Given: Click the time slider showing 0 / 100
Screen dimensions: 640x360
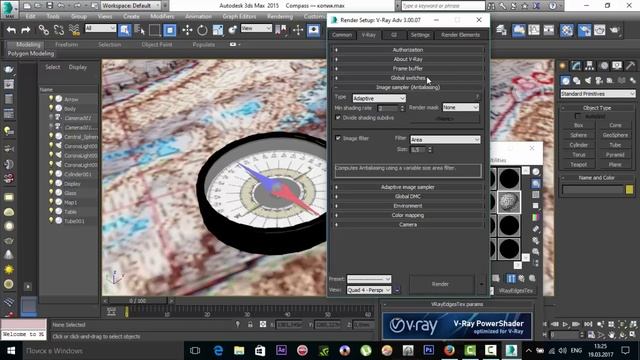Looking at the screenshot, I should pyautogui.click(x=138, y=300).
